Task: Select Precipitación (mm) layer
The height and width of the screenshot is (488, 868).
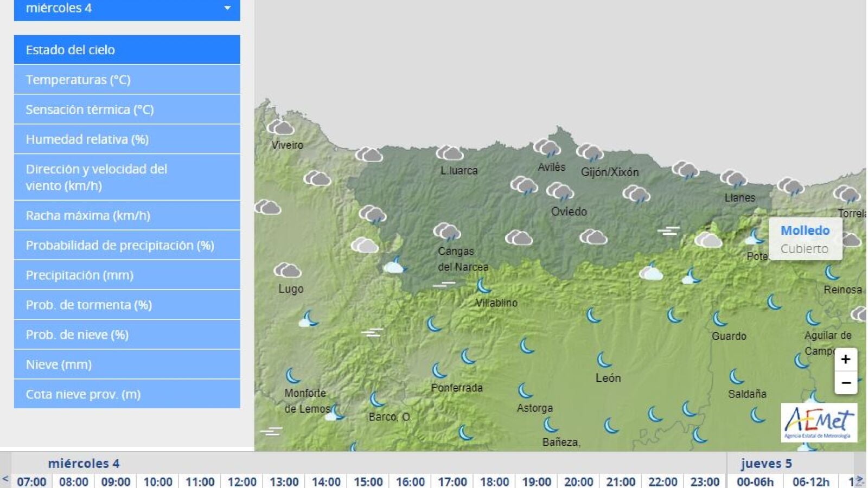Action: pyautogui.click(x=127, y=275)
